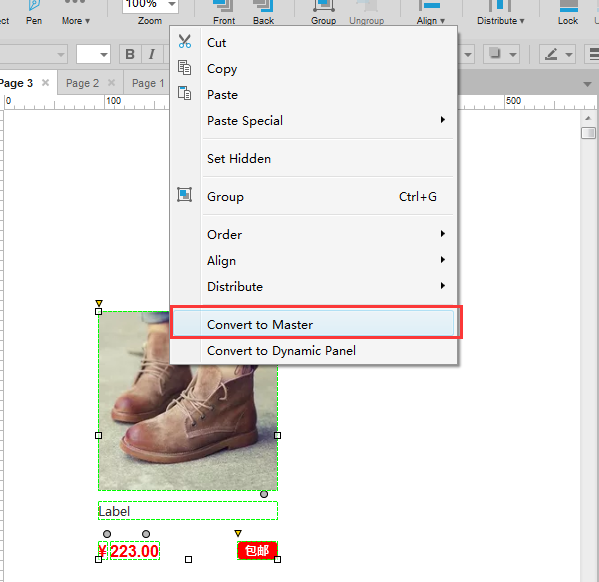Toggle Bold text formatting

(130, 54)
